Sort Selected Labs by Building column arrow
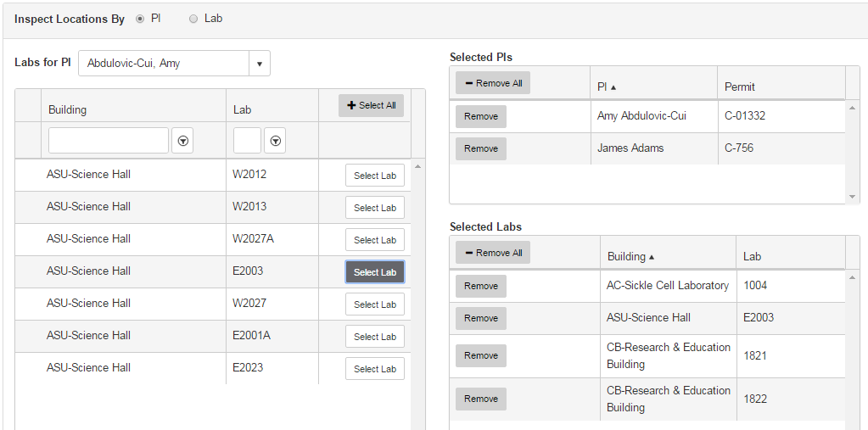Viewport: 868px width, 430px height. click(652, 257)
